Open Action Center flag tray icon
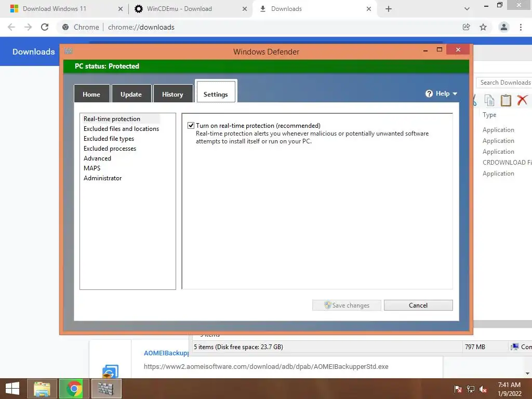The height and width of the screenshot is (399, 532). [458, 389]
